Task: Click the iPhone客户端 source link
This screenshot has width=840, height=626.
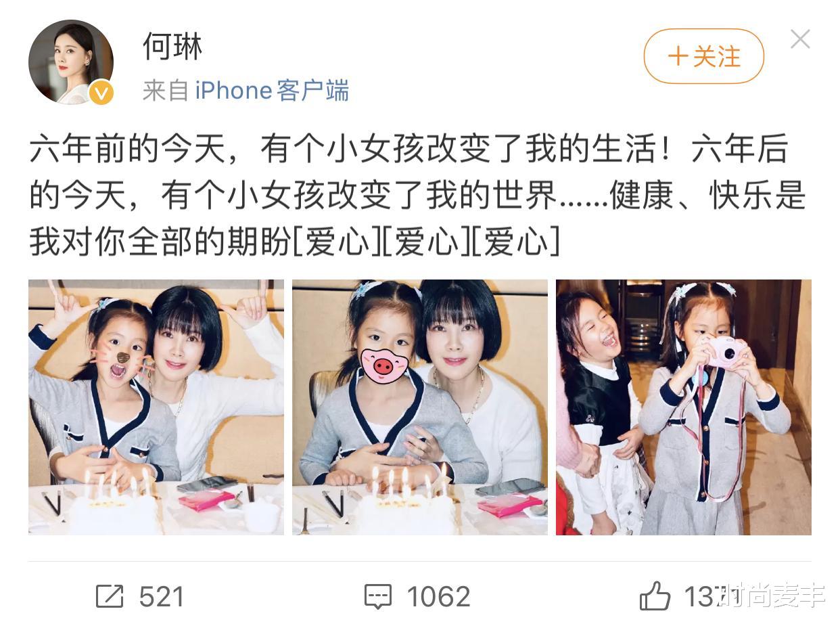Action: [272, 91]
